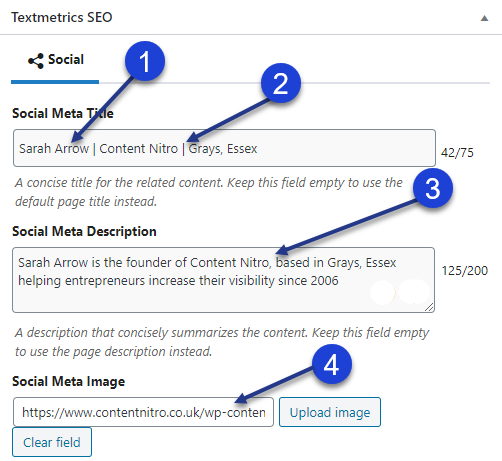Click the Textmetrics SEO panel heading
Screen dimensions: 502x461
pos(62,17)
